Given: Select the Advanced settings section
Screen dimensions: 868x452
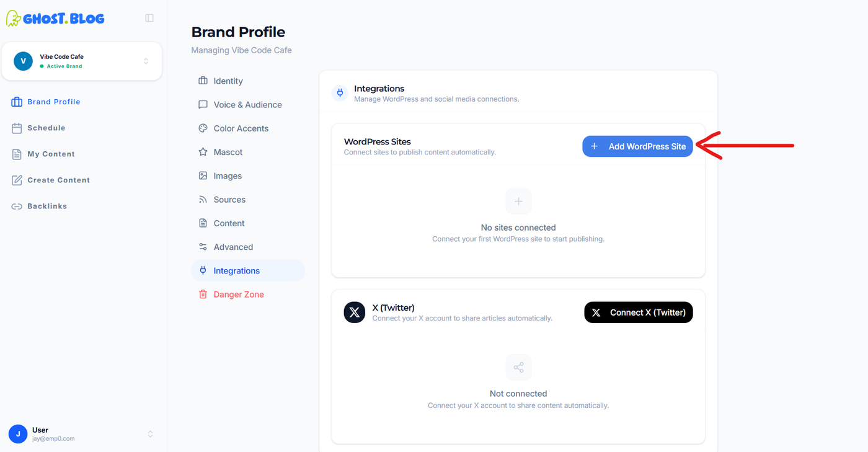Looking at the screenshot, I should coord(233,247).
